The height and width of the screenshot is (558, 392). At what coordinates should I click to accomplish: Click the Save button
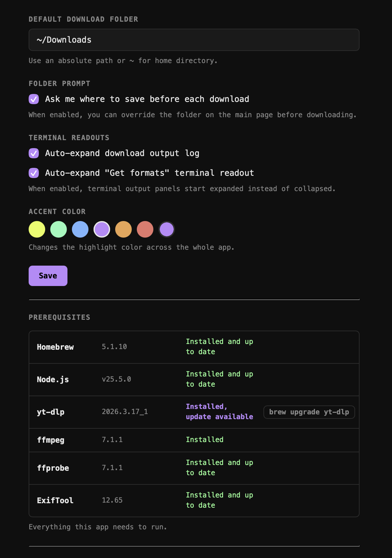[x=48, y=276]
